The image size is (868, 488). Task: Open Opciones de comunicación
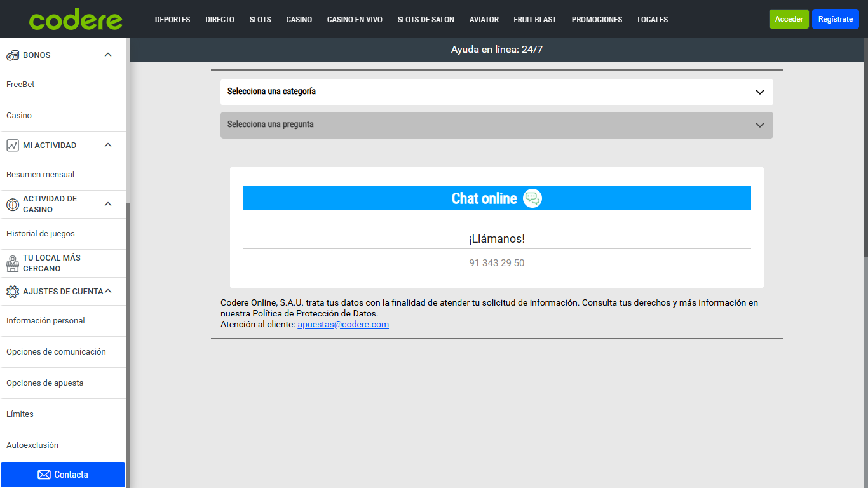pos(63,352)
